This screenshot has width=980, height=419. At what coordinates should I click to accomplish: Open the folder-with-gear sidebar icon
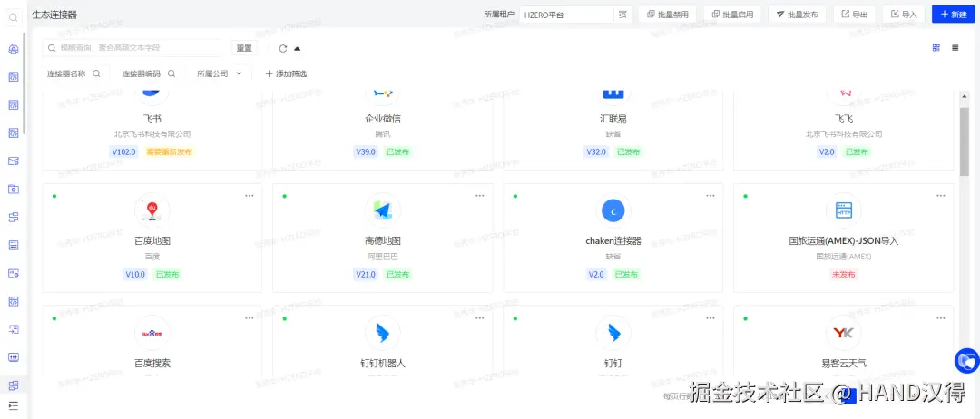coord(13,190)
